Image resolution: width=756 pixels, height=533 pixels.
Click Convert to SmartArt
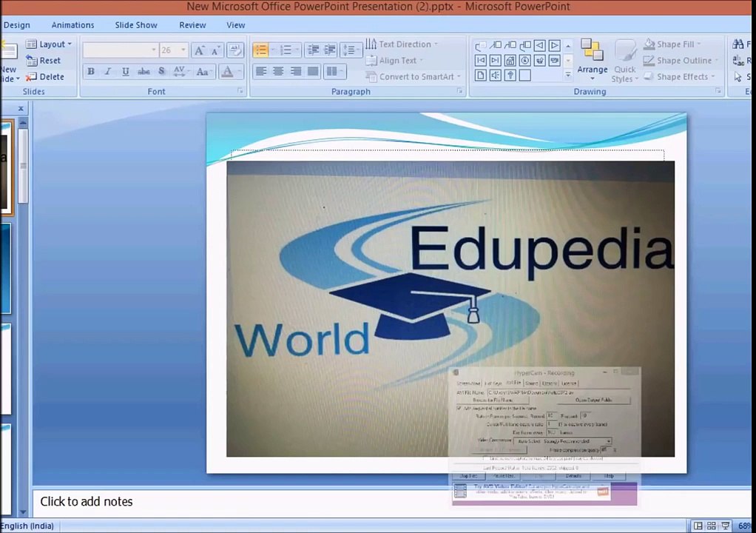[413, 77]
